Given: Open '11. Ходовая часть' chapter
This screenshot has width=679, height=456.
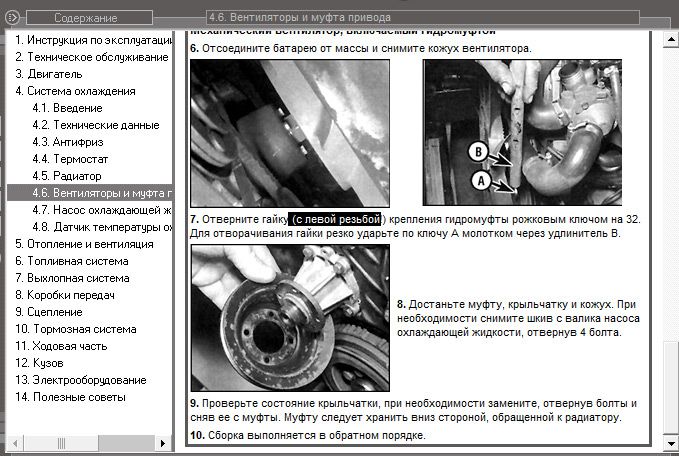Looking at the screenshot, I should pyautogui.click(x=61, y=346).
